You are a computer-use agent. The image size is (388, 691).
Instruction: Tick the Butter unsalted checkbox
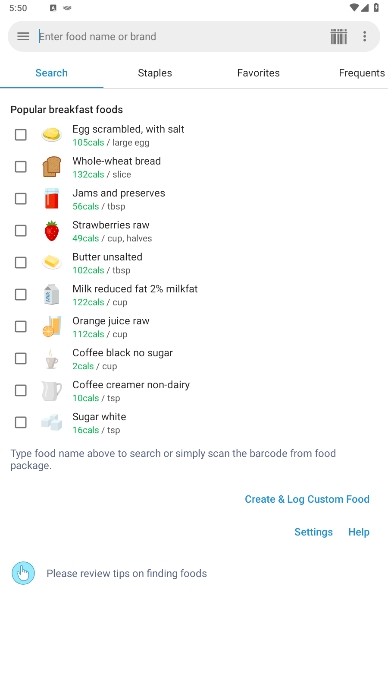coord(21,262)
